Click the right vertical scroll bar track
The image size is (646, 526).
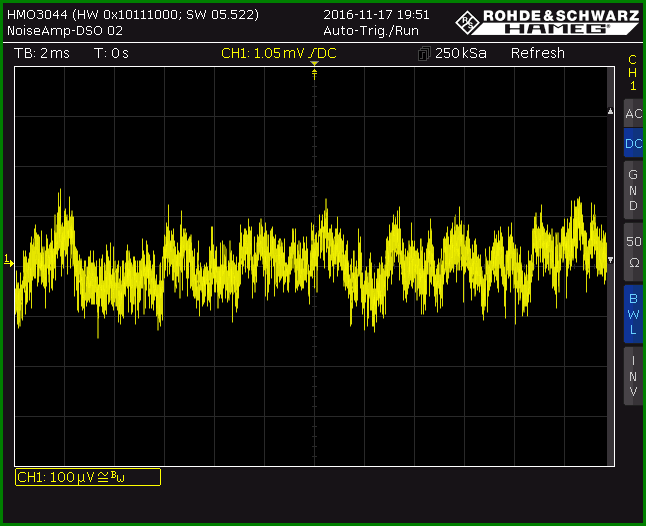611,266
